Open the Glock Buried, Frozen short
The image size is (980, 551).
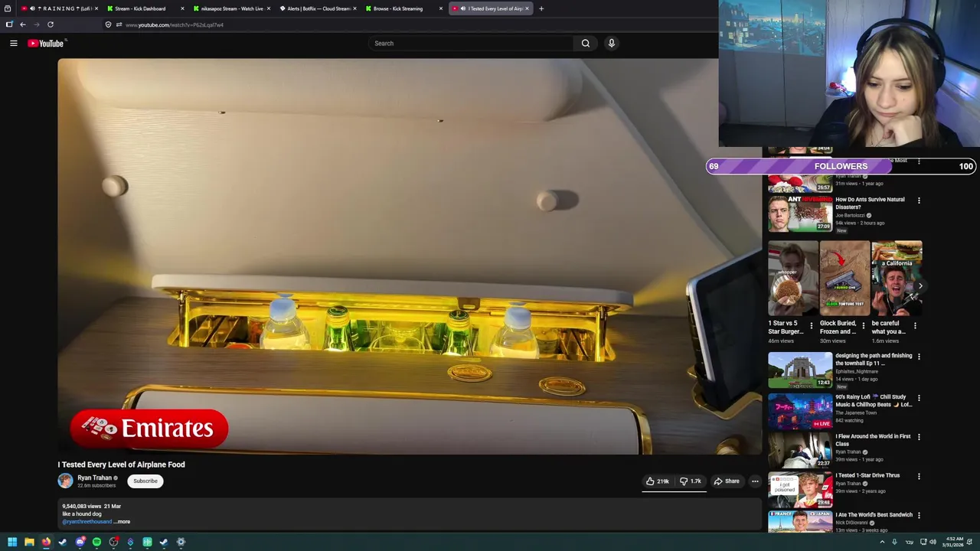coord(844,279)
